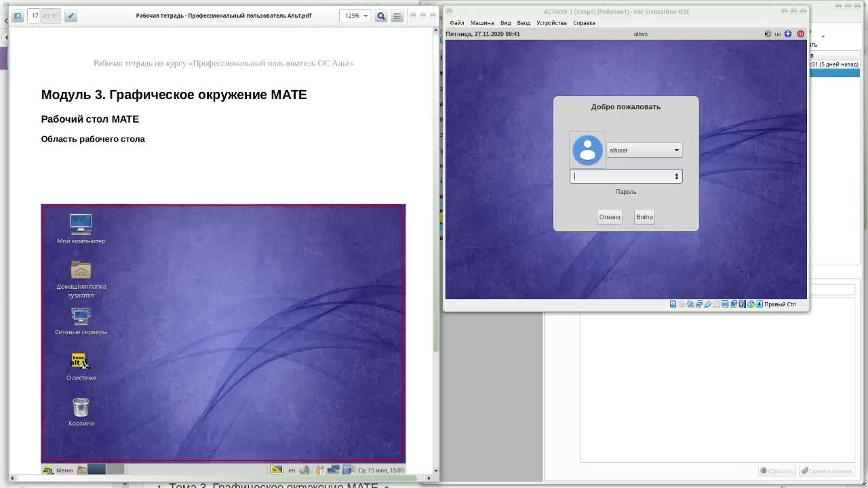This screenshot has width=868, height=488.
Task: Open the Вид menu in VirtualBox
Action: point(505,23)
